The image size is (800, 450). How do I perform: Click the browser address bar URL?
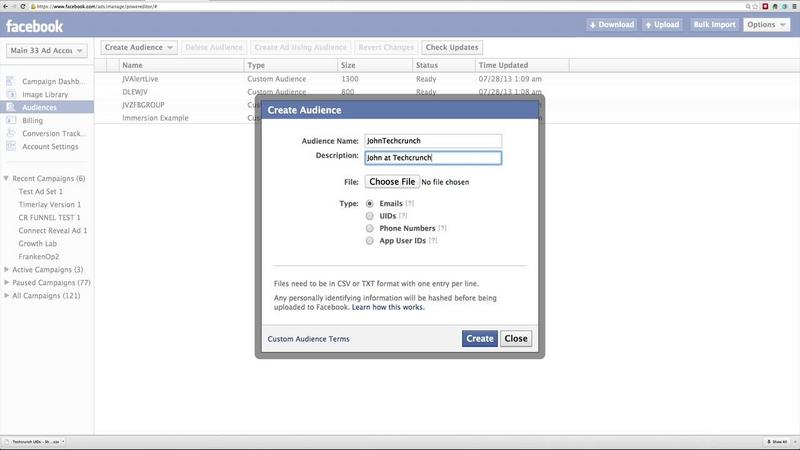pos(97,7)
